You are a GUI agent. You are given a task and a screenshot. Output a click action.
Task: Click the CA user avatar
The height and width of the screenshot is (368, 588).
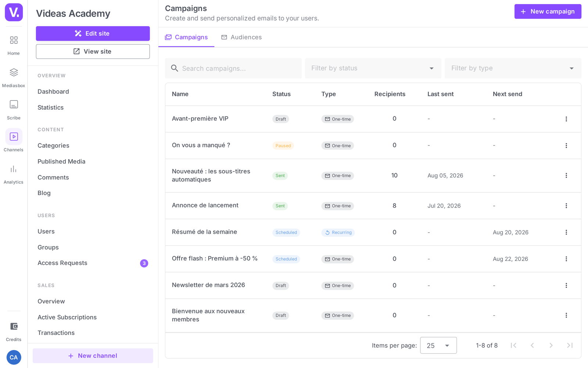click(14, 357)
